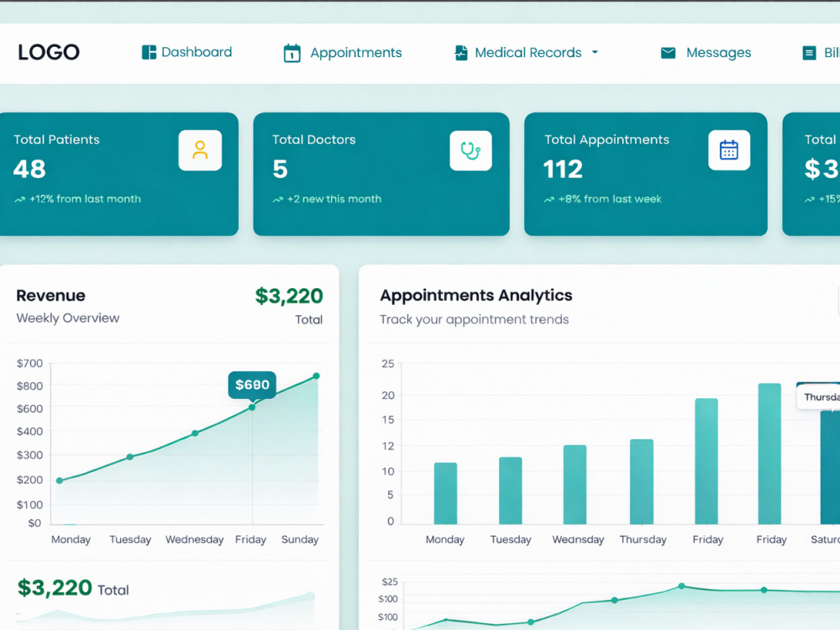840x630 pixels.
Task: Click the Revenue card heading
Action: click(x=51, y=295)
